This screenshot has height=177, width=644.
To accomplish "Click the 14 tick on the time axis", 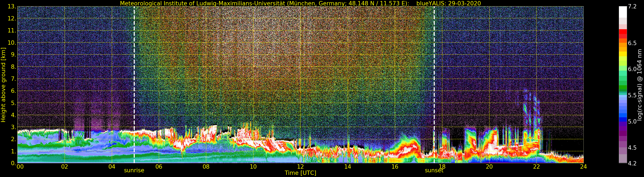I will (348, 167).
